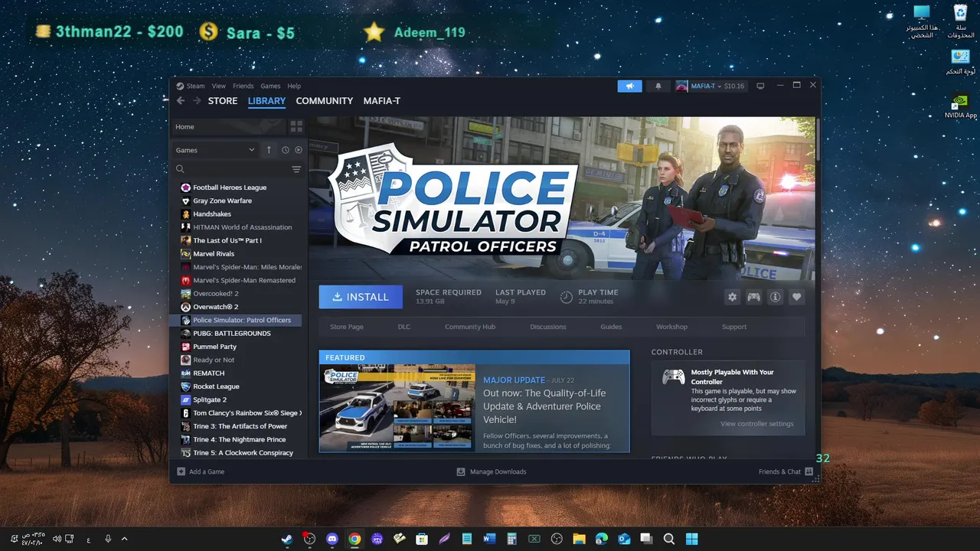This screenshot has height=551, width=980.
Task: Open the View menu
Action: click(219, 86)
